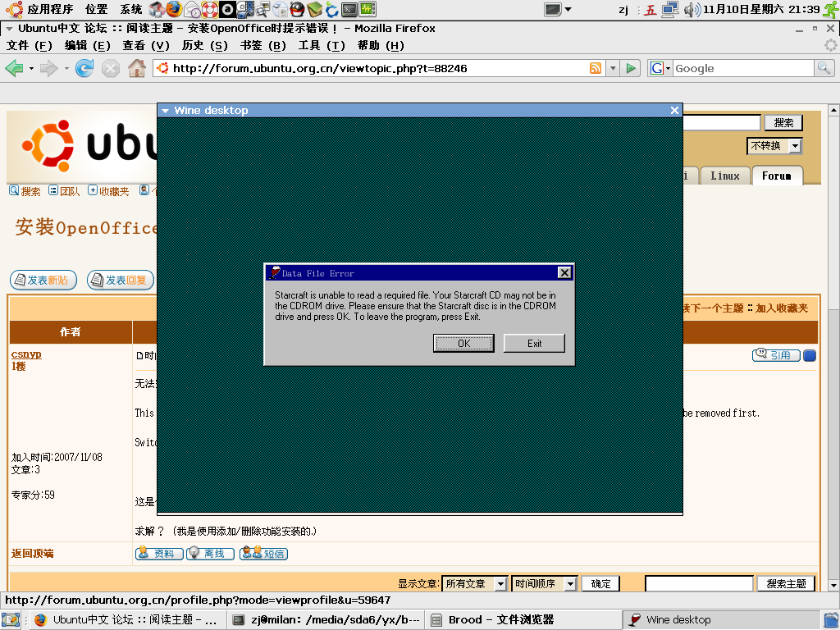
Task: Open the system monitor icon in top panel
Action: click(367, 9)
